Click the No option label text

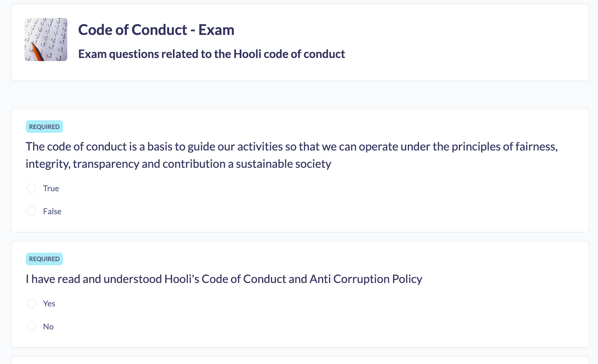pyautogui.click(x=48, y=326)
